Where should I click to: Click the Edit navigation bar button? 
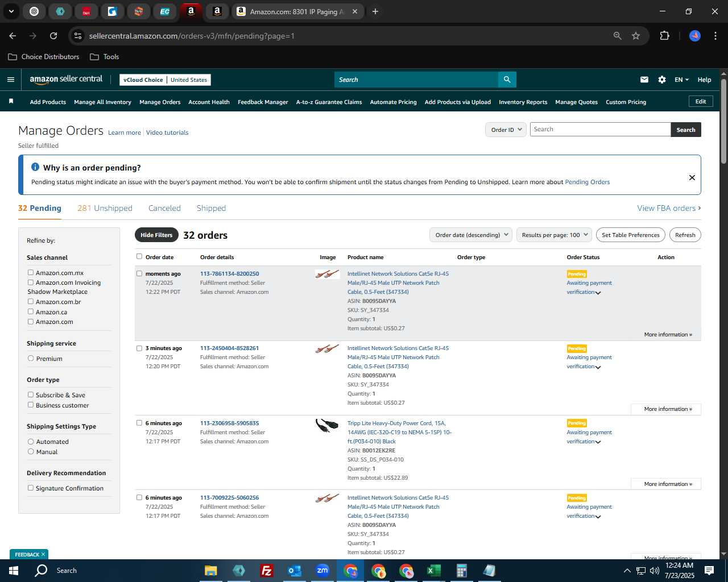(x=701, y=101)
